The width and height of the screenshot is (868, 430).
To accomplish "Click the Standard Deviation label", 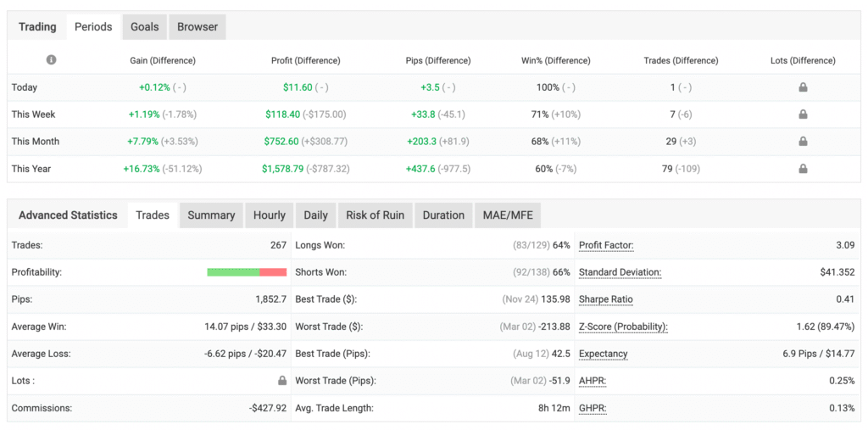I will [x=620, y=272].
